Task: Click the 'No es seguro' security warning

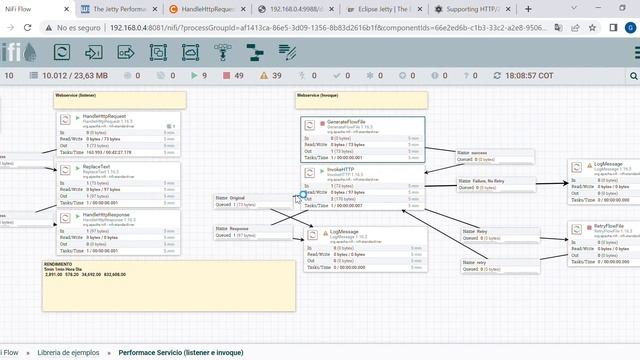Action: [x=73, y=28]
